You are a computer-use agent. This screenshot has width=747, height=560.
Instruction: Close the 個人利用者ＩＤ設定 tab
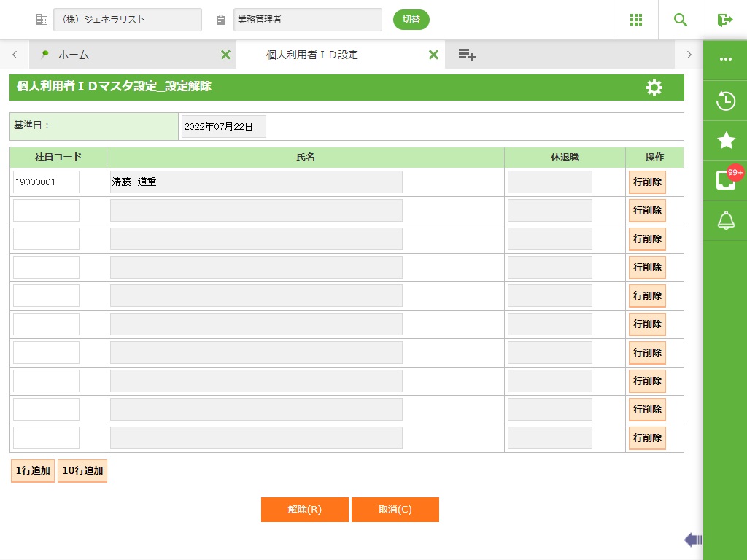433,55
